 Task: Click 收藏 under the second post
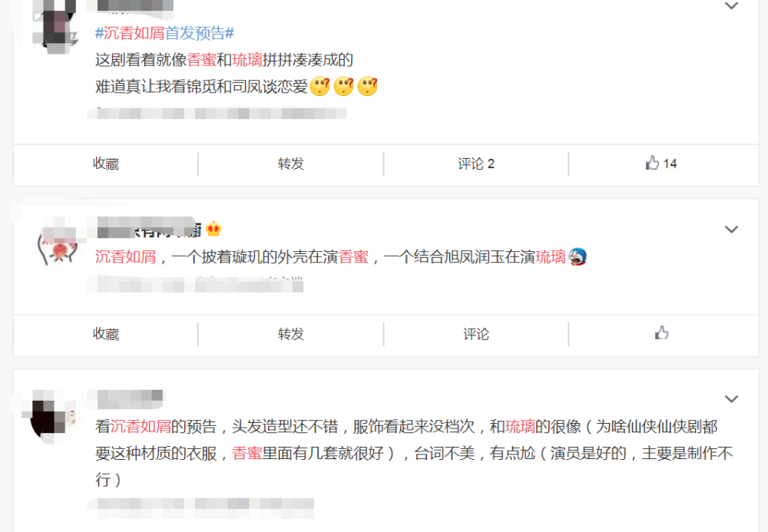[x=106, y=334]
